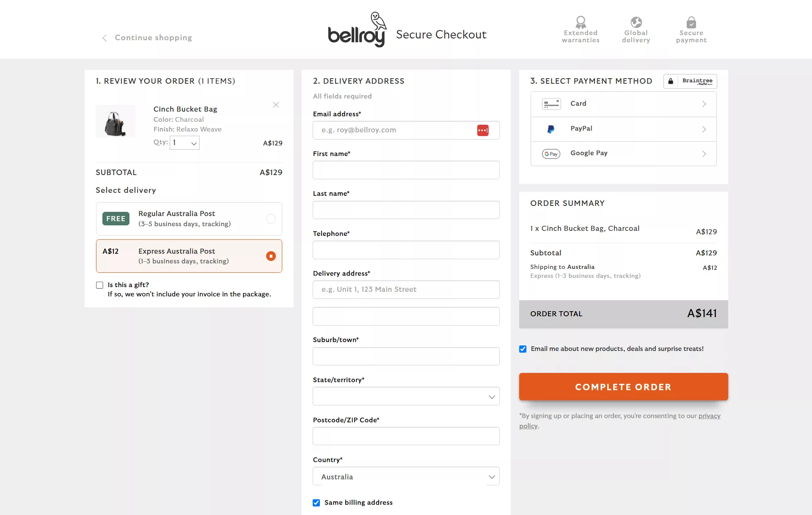Viewport: 812px width, 515px height.
Task: Open the Country dropdown showing Australia
Action: point(406,477)
